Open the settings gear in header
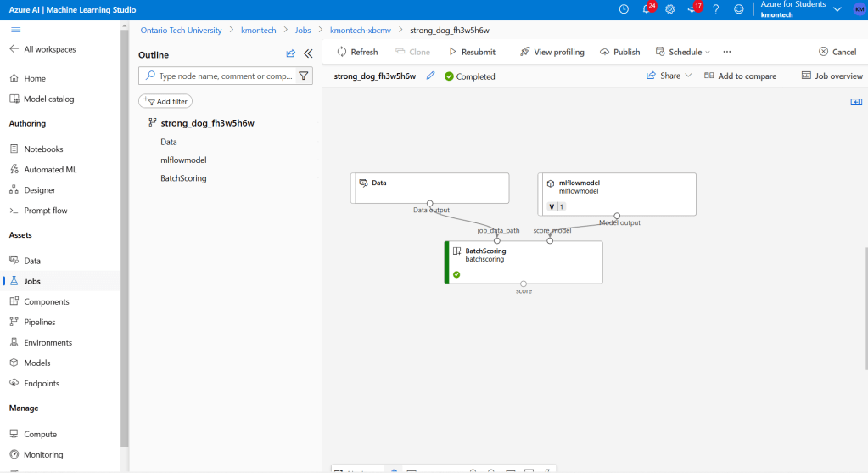This screenshot has width=868, height=473. pyautogui.click(x=669, y=9)
